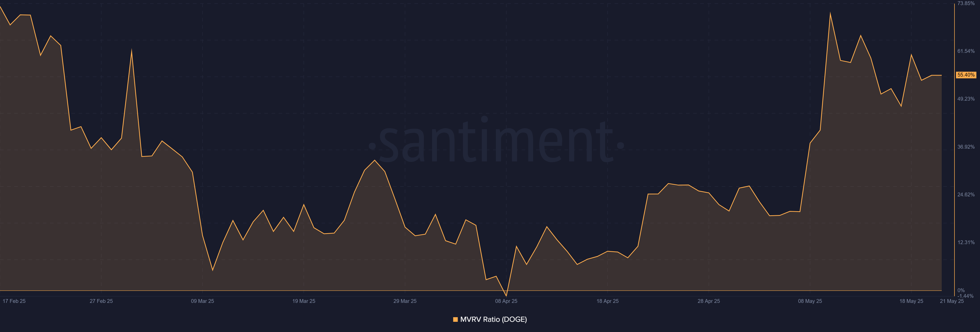Click the -1.44% y-axis minimum label
Viewport: 980px width, 332px height.
click(x=965, y=296)
